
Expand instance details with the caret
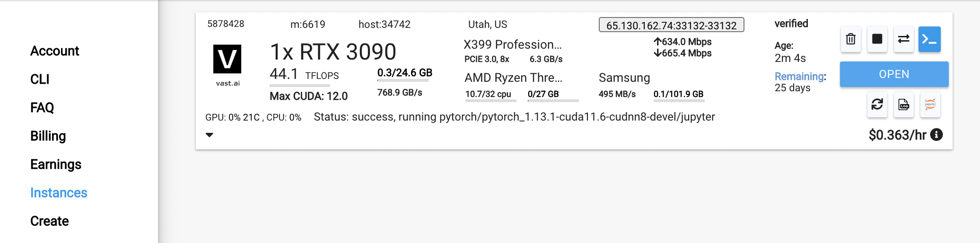click(210, 135)
